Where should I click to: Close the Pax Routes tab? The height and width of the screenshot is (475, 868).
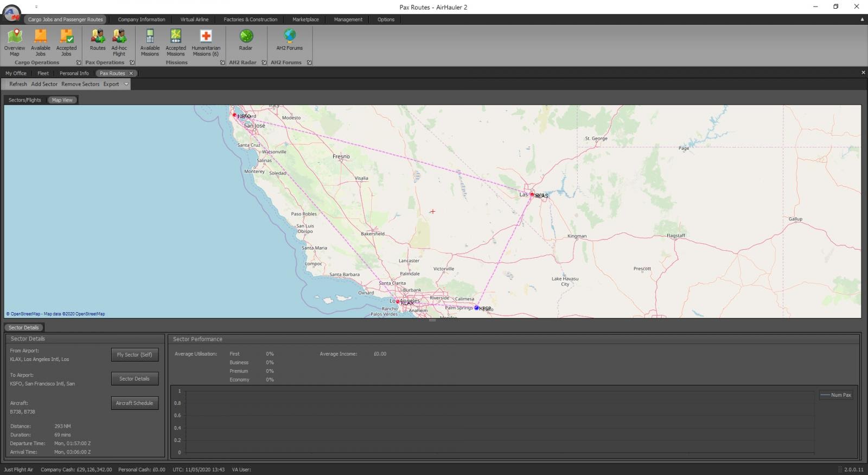click(x=131, y=73)
